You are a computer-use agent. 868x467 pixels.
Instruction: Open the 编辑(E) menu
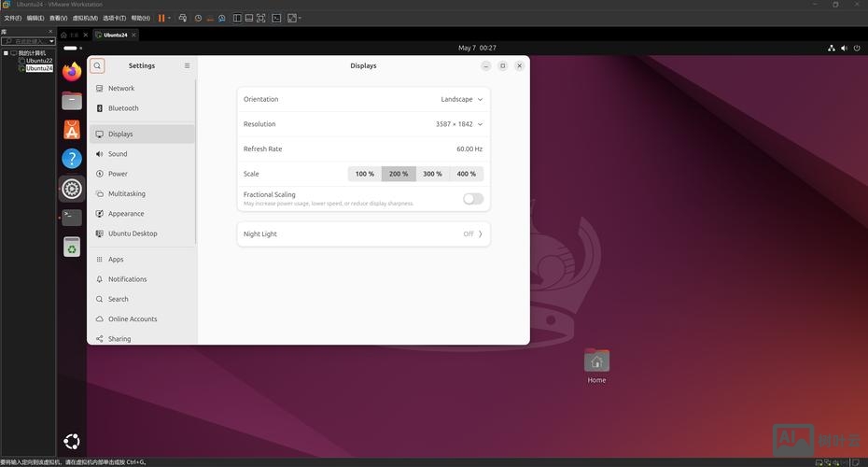(35, 19)
